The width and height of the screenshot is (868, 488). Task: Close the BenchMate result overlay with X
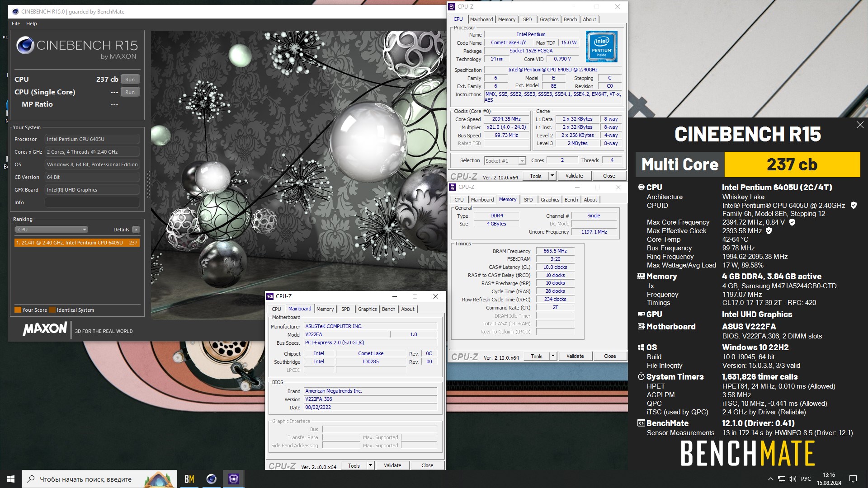coord(860,125)
